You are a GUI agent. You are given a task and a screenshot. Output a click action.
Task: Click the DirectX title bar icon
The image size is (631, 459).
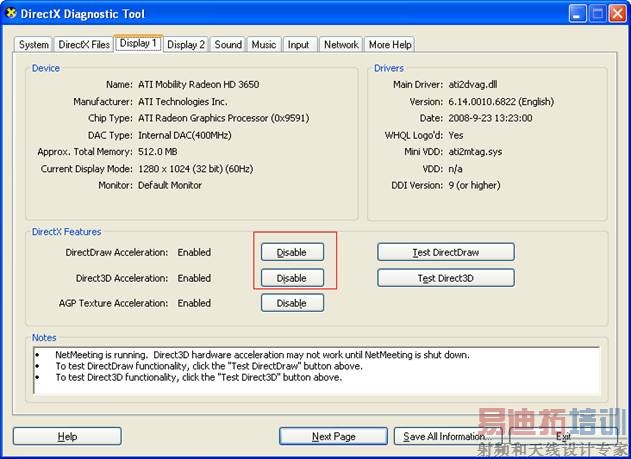11,13
